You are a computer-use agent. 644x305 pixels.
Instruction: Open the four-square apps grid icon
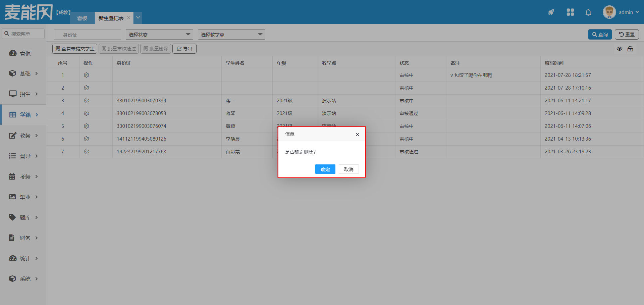pos(570,12)
